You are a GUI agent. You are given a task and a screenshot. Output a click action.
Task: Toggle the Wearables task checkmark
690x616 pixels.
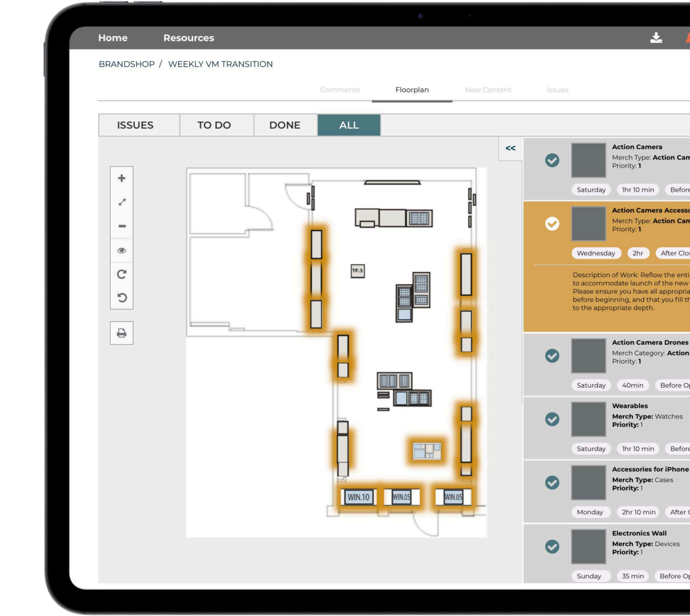[552, 418]
